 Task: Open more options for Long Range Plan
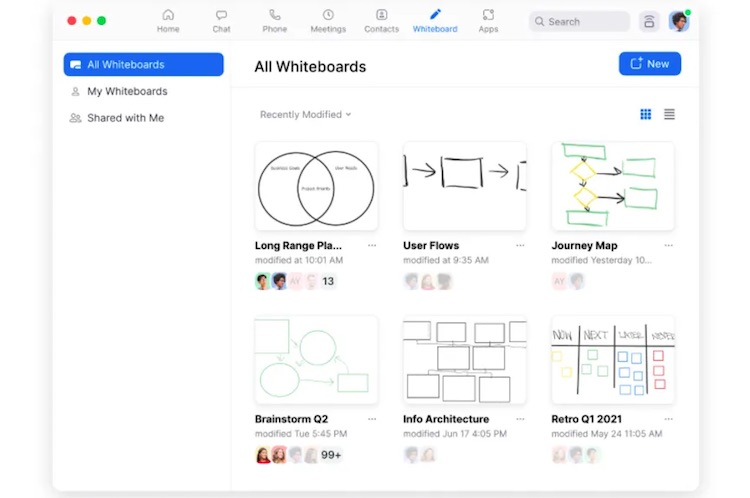(x=372, y=246)
